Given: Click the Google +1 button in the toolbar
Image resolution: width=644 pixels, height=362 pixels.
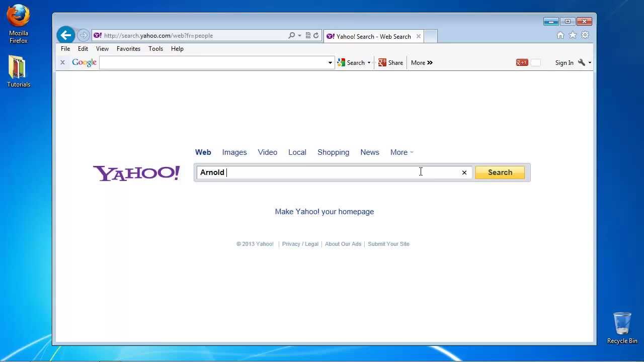Looking at the screenshot, I should click(522, 62).
